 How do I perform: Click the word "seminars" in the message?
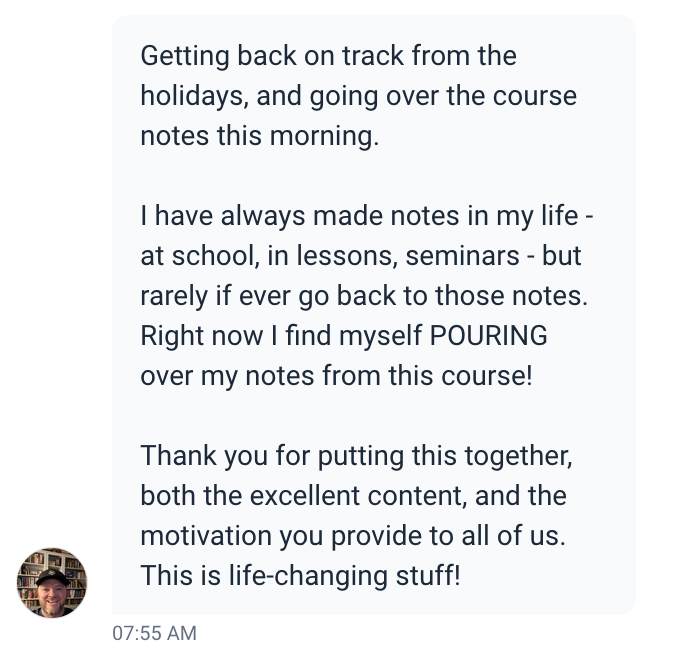(x=468, y=256)
